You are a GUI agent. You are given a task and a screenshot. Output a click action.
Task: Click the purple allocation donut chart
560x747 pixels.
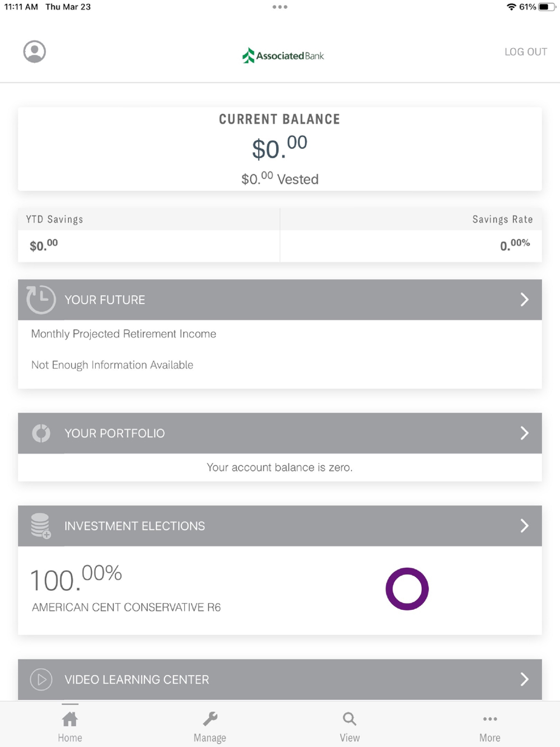point(407,589)
